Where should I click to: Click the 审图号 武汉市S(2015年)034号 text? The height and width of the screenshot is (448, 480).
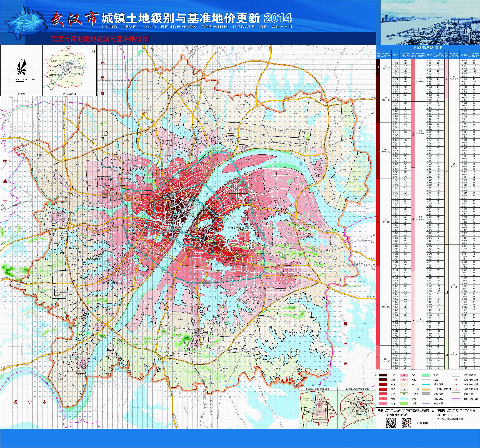click(x=456, y=411)
